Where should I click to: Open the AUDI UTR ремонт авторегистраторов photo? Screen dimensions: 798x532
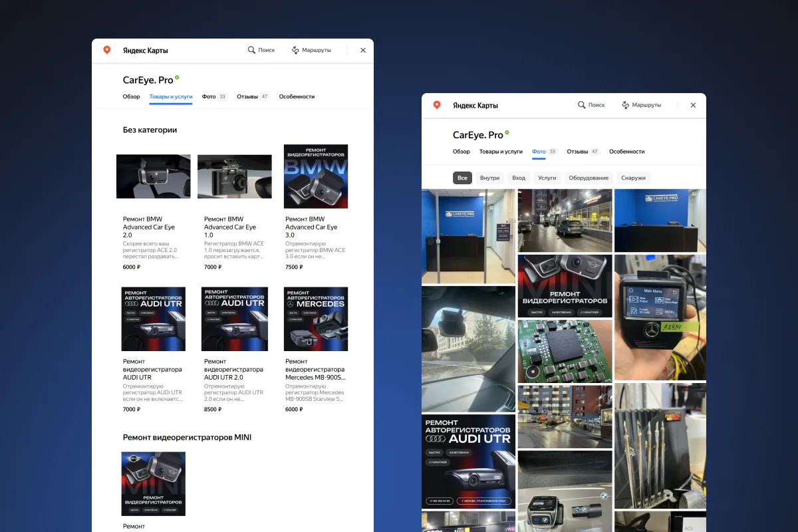pos(468,462)
